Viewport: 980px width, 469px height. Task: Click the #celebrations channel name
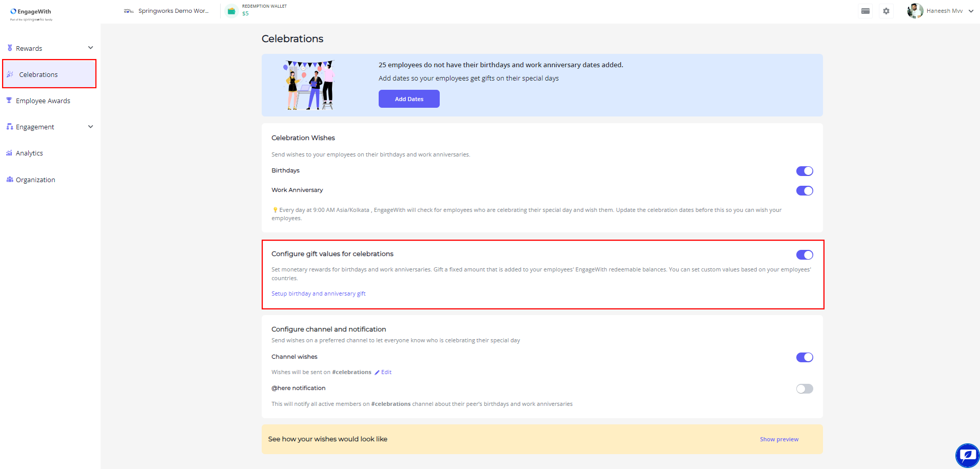tap(351, 373)
